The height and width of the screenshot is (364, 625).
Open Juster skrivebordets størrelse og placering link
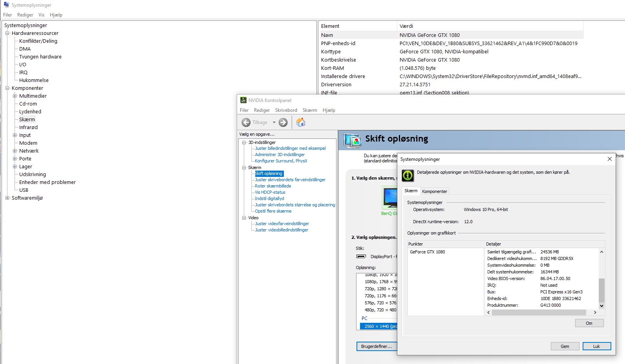[295, 205]
